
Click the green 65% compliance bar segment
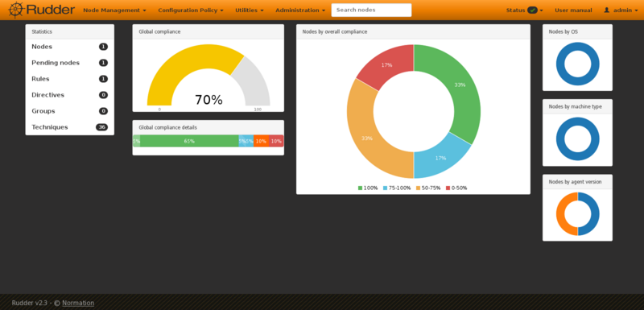pos(189,141)
